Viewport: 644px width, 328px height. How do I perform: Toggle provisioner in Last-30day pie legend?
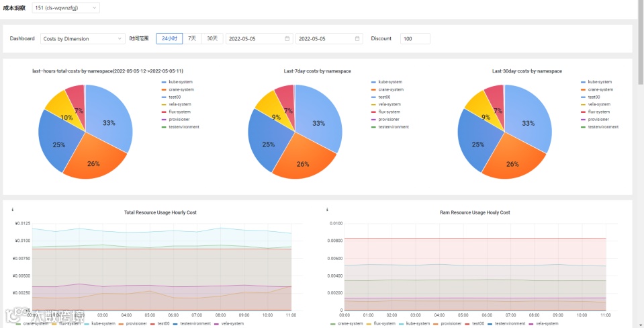[595, 119]
